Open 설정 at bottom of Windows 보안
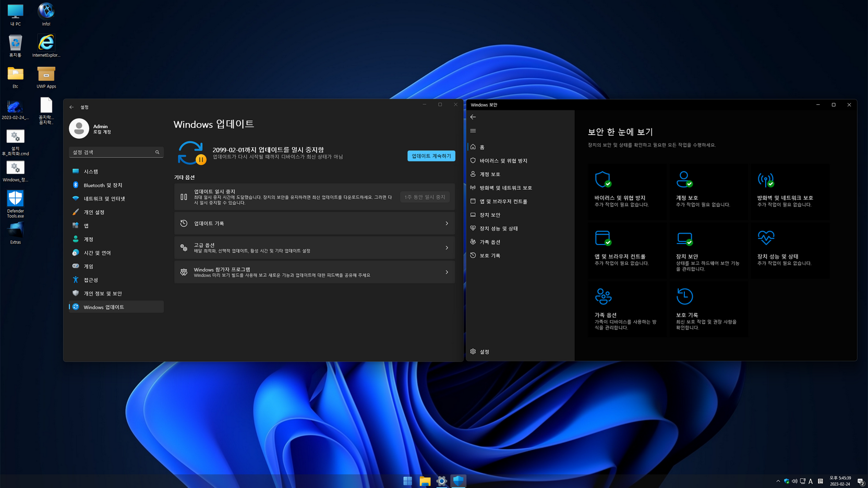 (520, 352)
